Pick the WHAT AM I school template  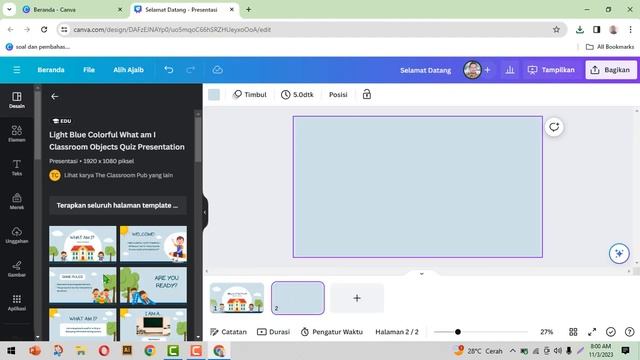pos(82,244)
